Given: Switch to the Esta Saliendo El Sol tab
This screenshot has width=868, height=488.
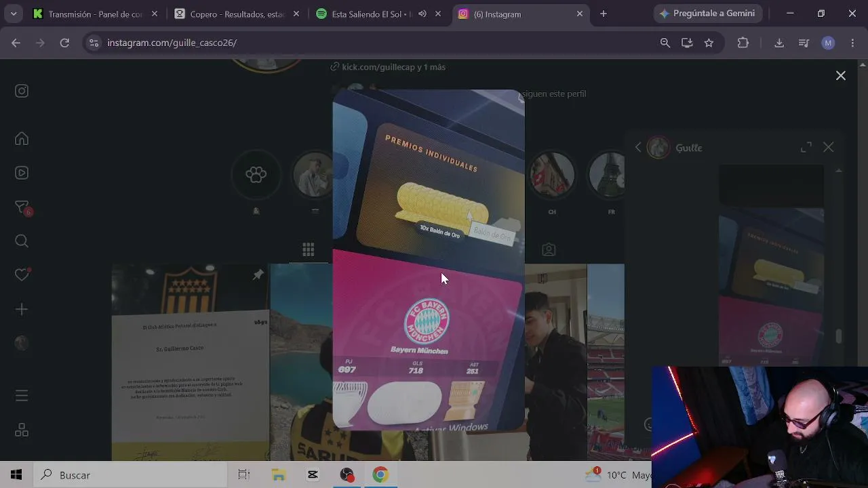Looking at the screenshot, I should [x=370, y=14].
